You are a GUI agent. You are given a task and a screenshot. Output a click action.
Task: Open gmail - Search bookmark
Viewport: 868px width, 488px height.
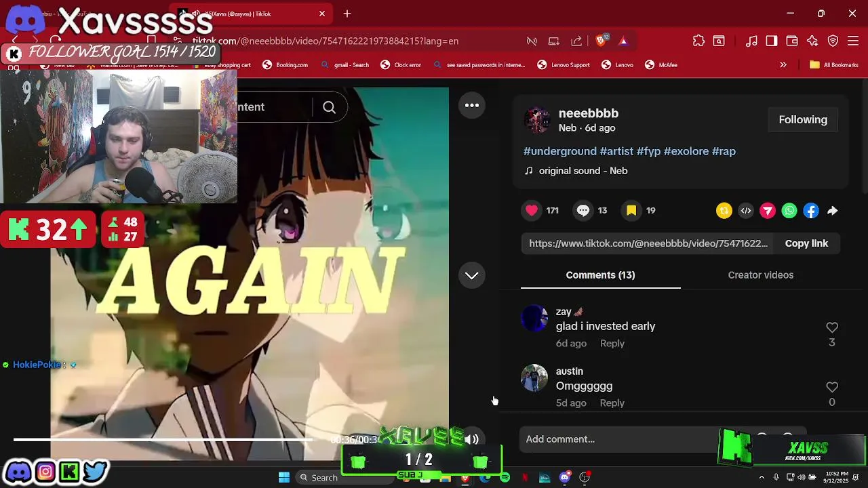[345, 65]
